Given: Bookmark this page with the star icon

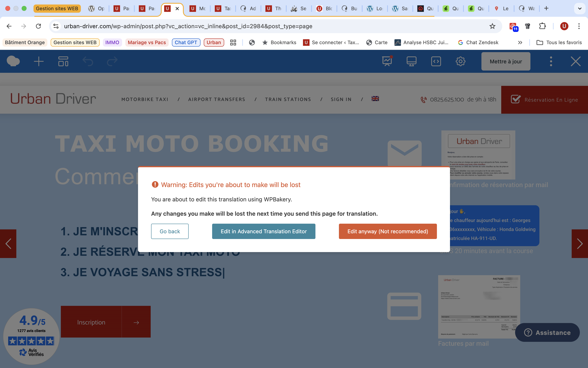Looking at the screenshot, I should pos(492,26).
